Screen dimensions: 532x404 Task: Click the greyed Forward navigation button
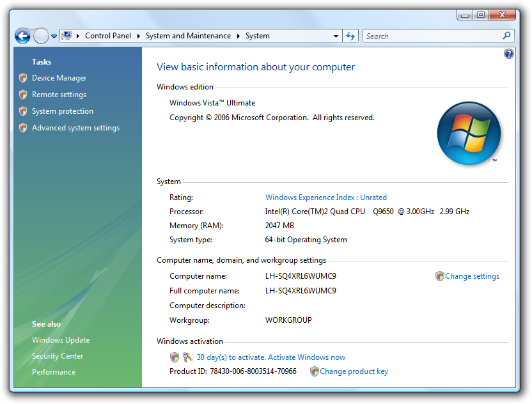click(x=41, y=36)
